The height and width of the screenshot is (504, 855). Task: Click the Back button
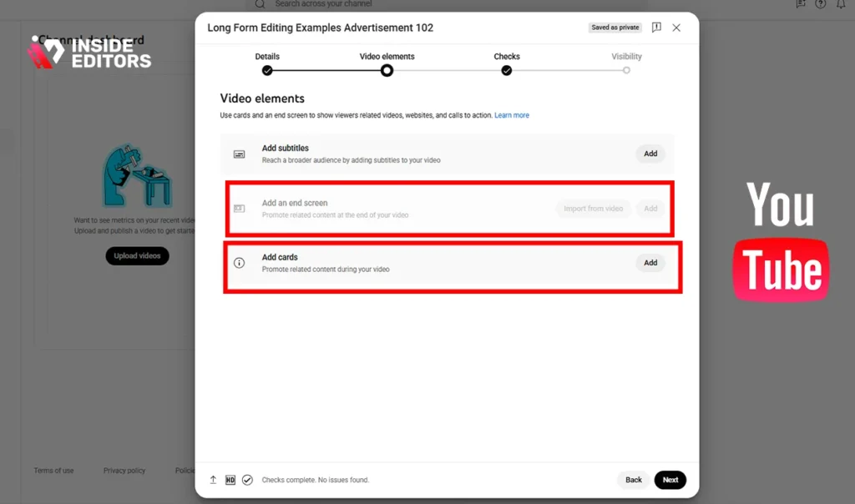click(634, 480)
